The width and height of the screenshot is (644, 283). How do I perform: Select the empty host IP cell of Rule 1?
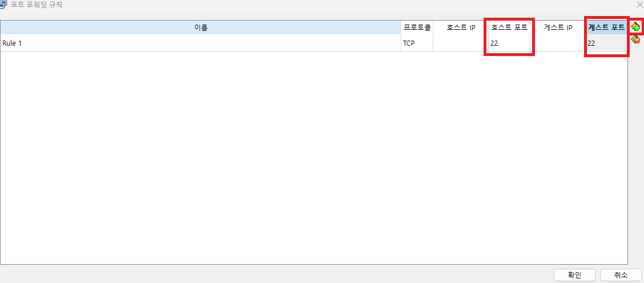point(461,43)
